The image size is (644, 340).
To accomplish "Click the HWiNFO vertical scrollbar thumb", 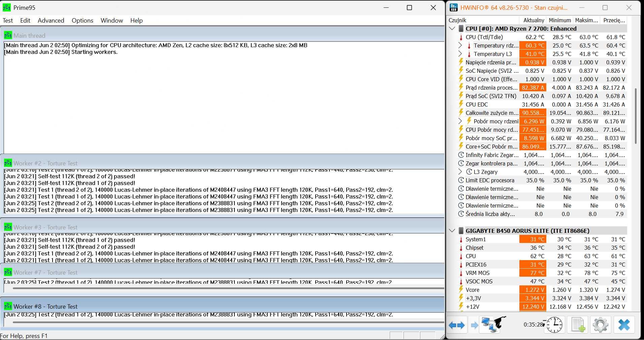I will (636, 116).
